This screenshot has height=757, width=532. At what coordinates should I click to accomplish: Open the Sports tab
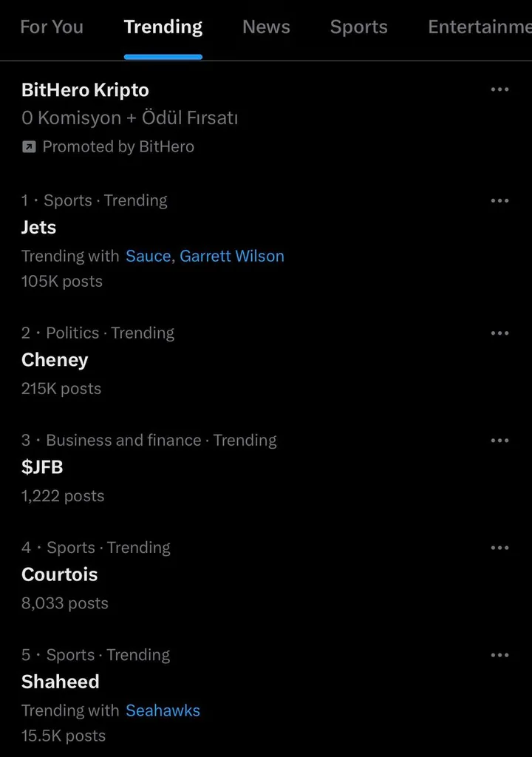coord(358,27)
